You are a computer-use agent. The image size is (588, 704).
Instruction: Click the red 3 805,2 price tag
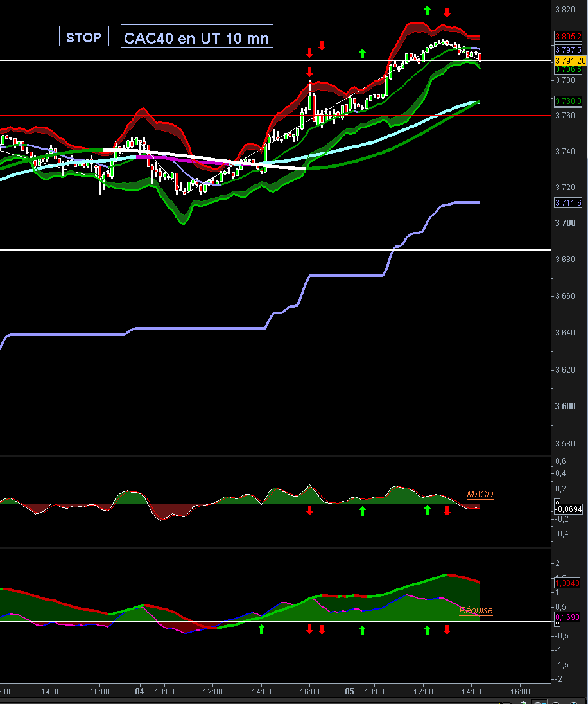pyautogui.click(x=568, y=37)
